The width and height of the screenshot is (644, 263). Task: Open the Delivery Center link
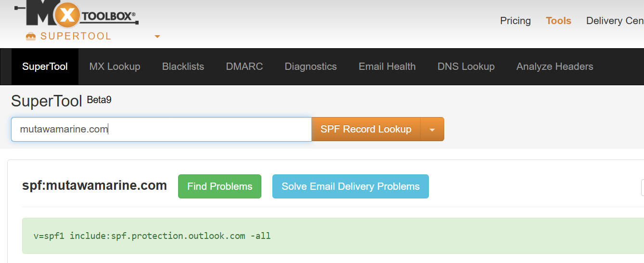coord(615,21)
